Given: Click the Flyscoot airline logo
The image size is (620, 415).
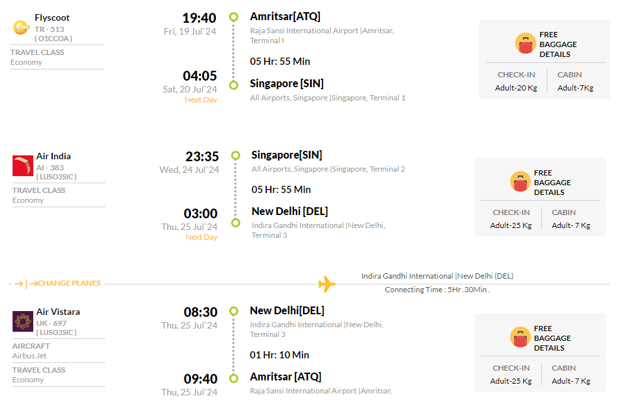Looking at the screenshot, I should click(21, 27).
